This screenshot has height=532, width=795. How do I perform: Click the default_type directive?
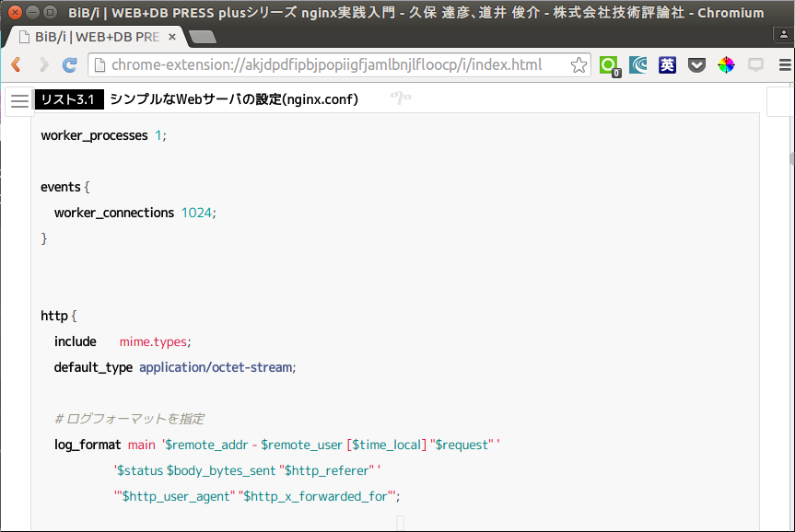pyautogui.click(x=93, y=367)
